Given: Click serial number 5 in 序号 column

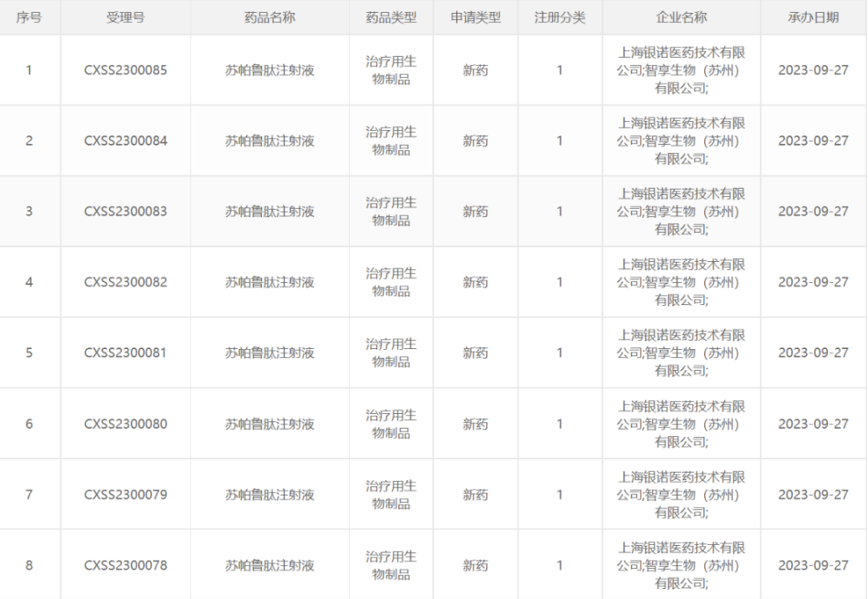Looking at the screenshot, I should coord(28,354).
